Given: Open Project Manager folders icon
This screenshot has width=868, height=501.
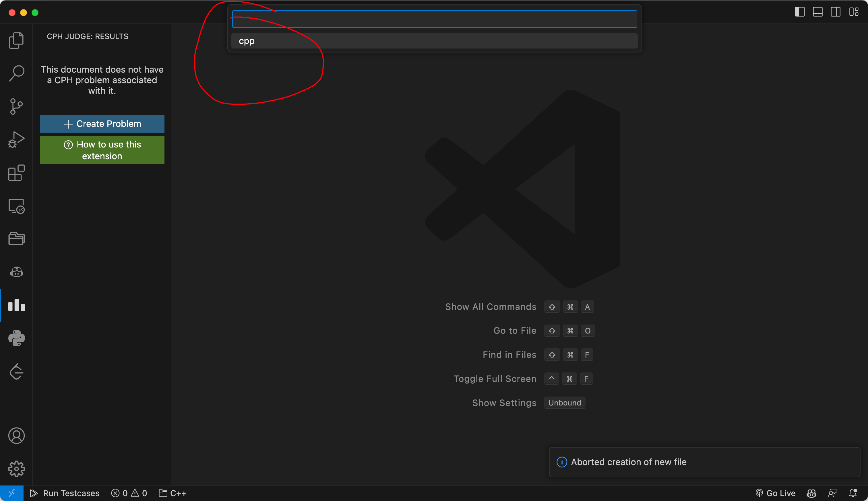Looking at the screenshot, I should click(x=16, y=238).
